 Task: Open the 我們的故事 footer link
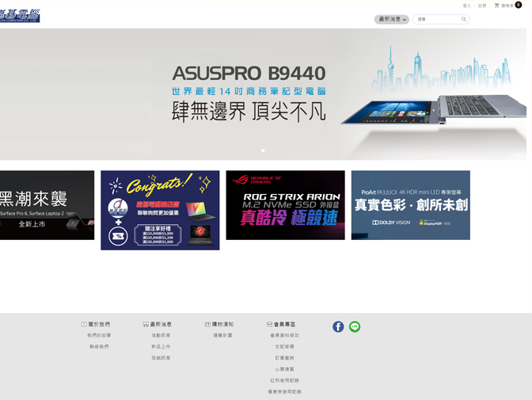99,336
